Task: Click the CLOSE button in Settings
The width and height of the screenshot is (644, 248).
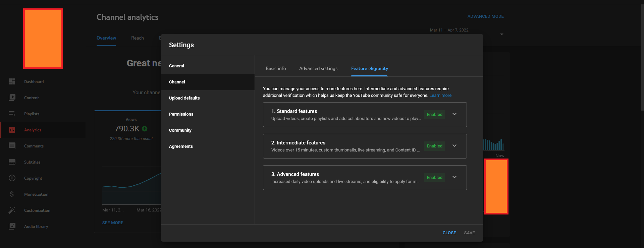Action: click(449, 233)
